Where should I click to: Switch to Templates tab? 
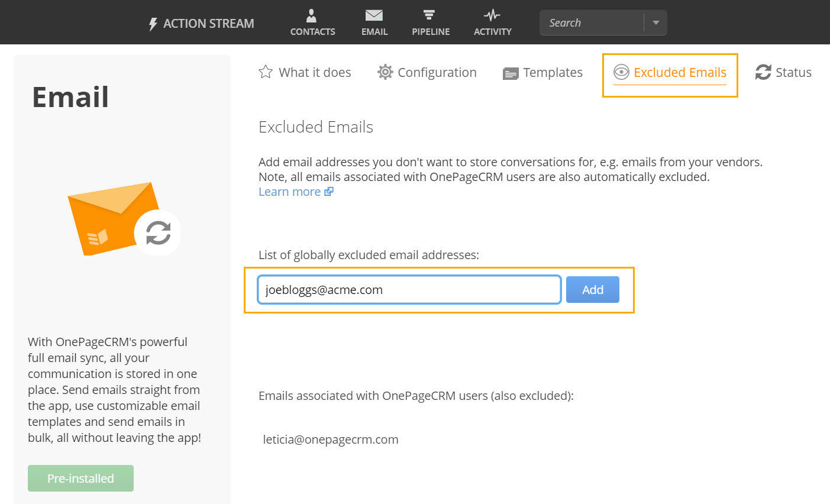click(542, 72)
